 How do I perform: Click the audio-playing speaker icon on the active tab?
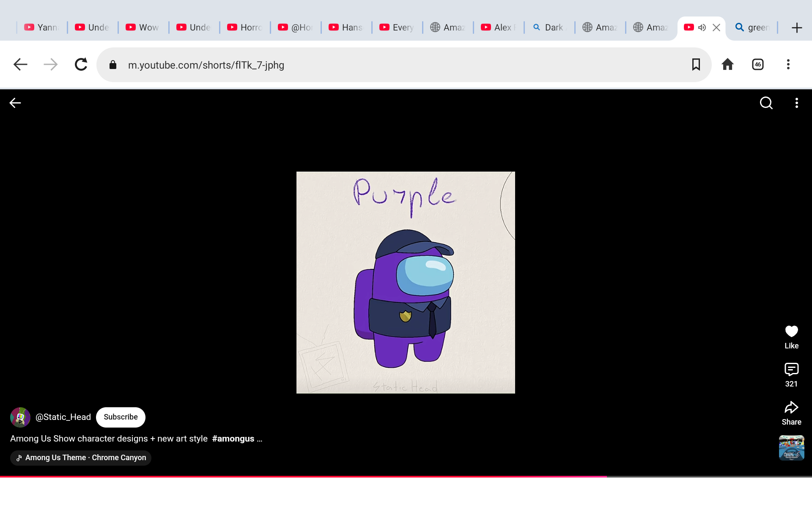click(702, 28)
